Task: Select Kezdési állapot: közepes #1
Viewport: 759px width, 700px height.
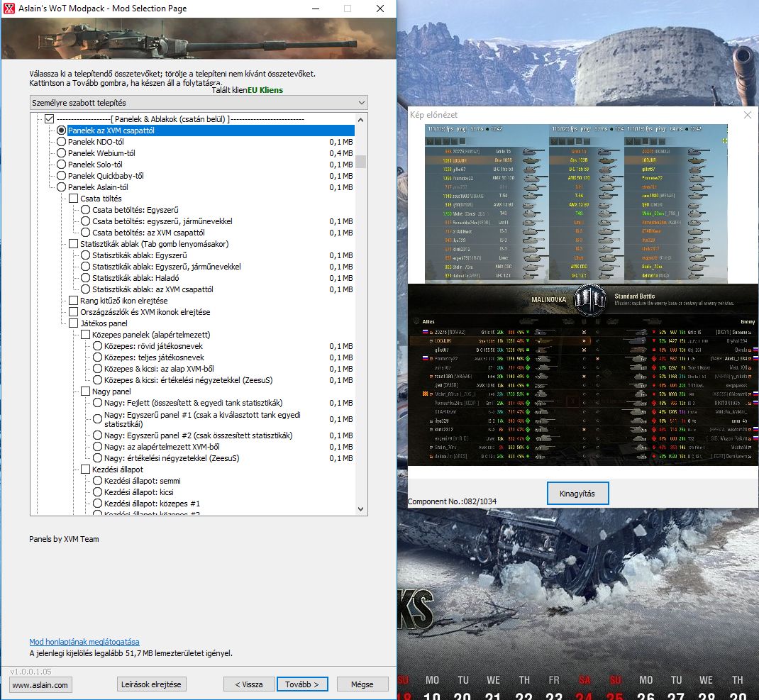Action: [x=98, y=504]
